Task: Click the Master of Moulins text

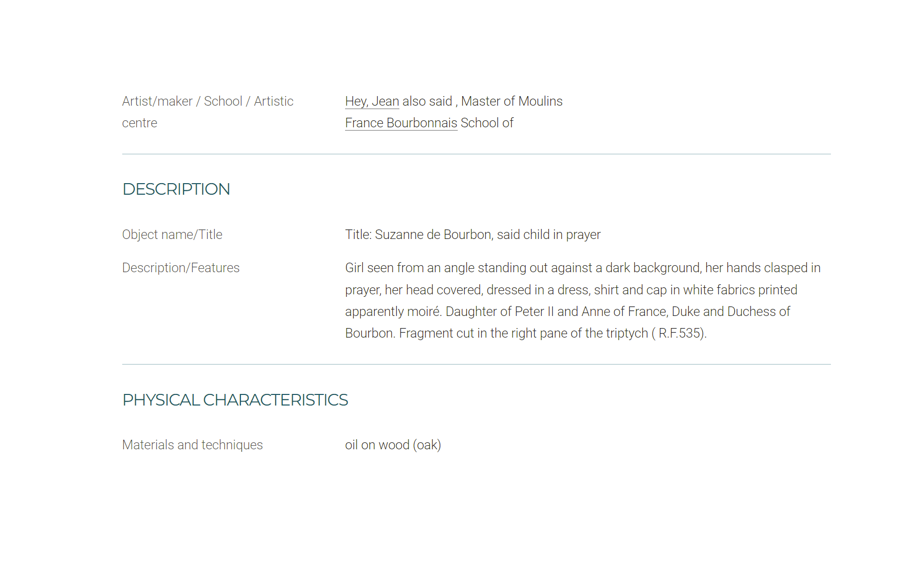Action: coord(512,101)
